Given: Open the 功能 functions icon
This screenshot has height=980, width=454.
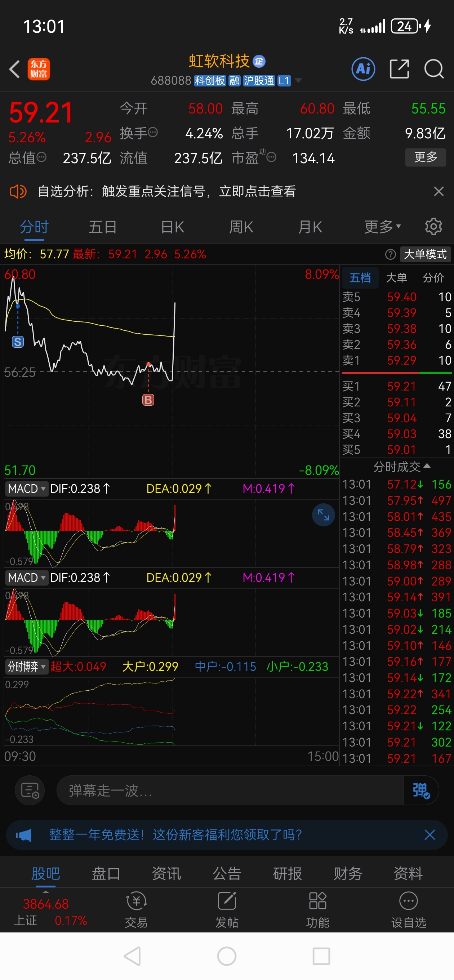Looking at the screenshot, I should (318, 910).
